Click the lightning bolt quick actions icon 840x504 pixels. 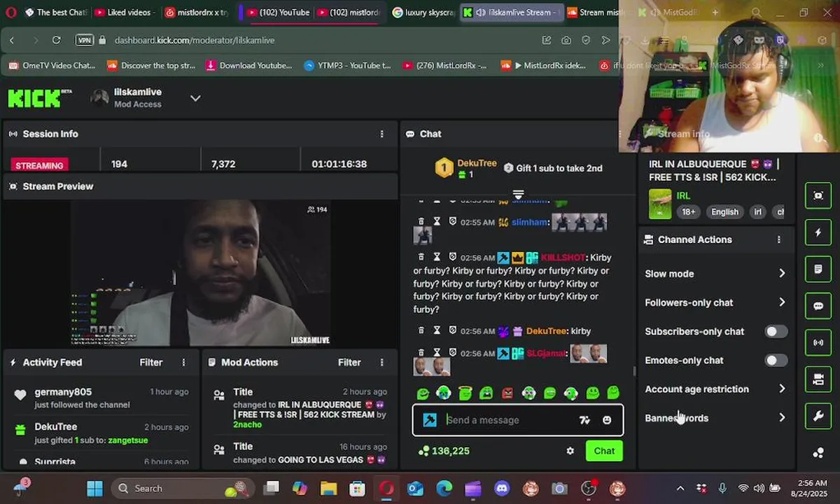tap(818, 232)
